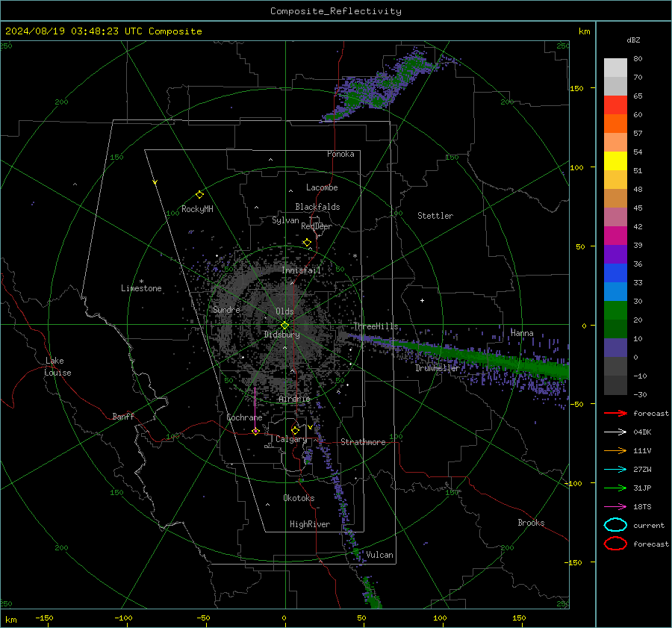Image resolution: width=672 pixels, height=628 pixels.
Task: Click the Drumheller city label
Action: 438,368
